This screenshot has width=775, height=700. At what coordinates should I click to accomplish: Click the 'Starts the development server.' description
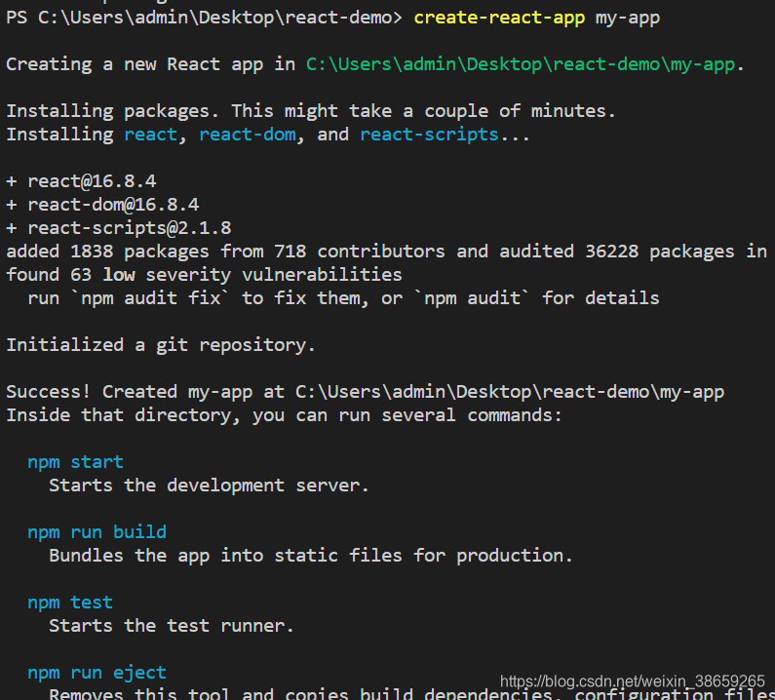coord(209,486)
